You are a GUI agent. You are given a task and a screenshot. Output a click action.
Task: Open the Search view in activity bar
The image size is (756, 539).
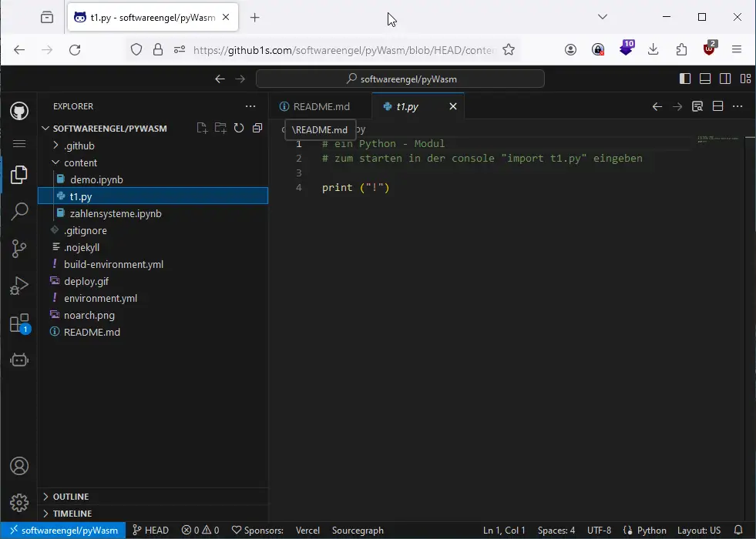pos(19,212)
